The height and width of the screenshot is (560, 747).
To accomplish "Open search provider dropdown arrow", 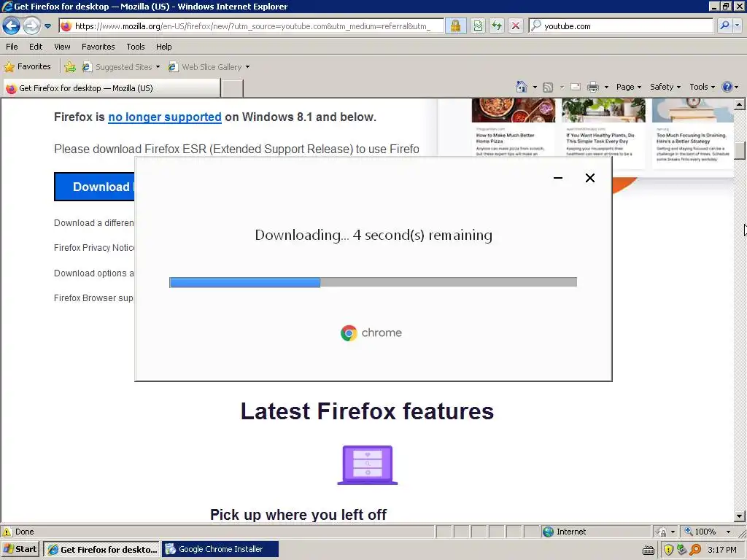I will 738,26.
